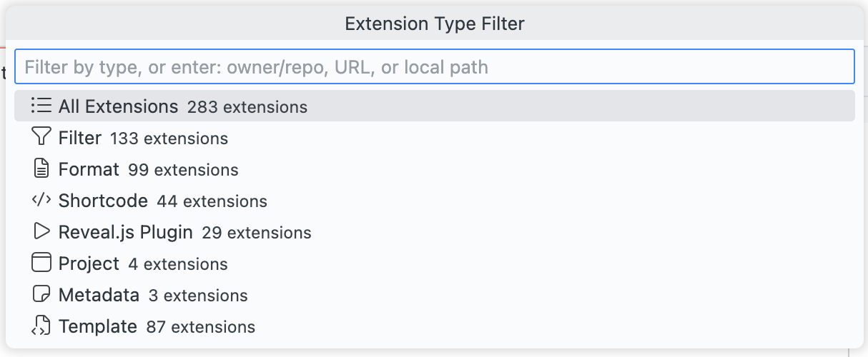This screenshot has width=868, height=357.
Task: Click the file-code icon beside Template
Action: tap(41, 326)
